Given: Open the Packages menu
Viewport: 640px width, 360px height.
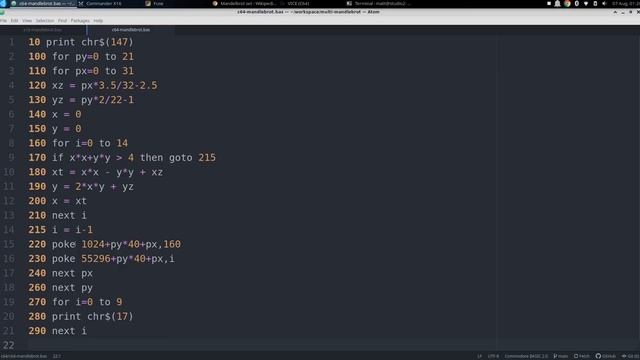Looking at the screenshot, I should pos(80,20).
